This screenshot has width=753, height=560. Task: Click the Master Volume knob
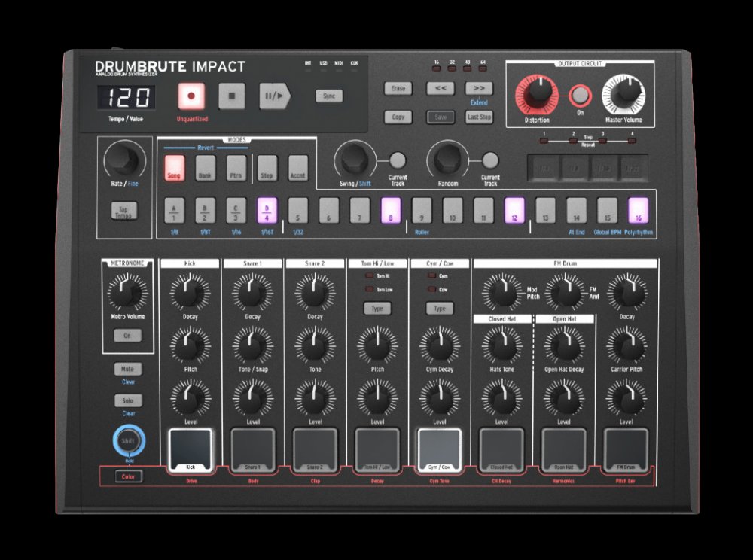click(623, 93)
